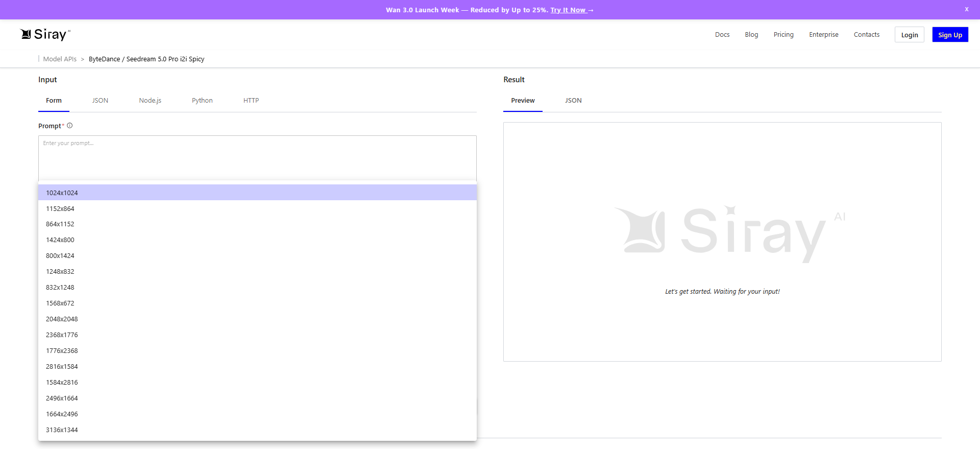980x449 pixels.
Task: Pick 2816x1584 resolution
Action: [x=257, y=367]
